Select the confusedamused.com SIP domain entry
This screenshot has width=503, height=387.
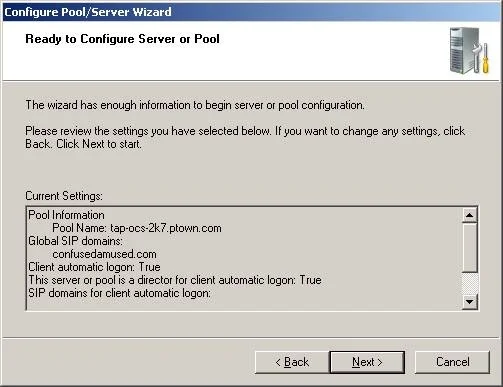[104, 254]
